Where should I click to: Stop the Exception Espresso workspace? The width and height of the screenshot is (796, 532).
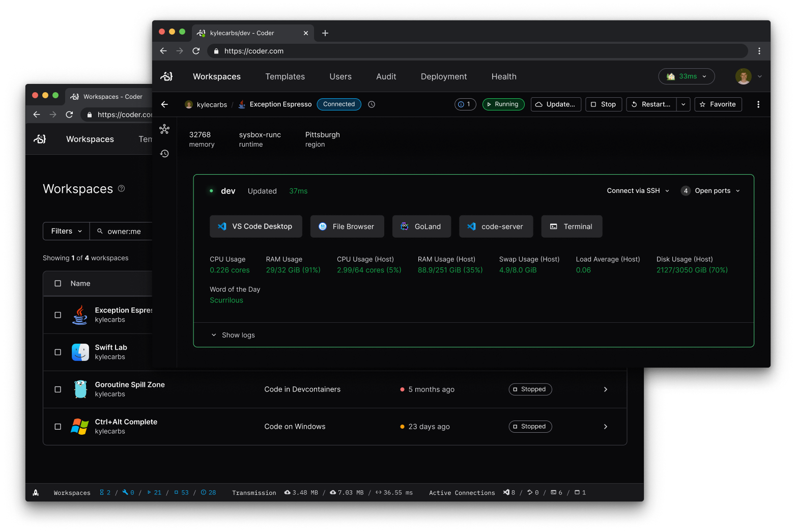603,104
